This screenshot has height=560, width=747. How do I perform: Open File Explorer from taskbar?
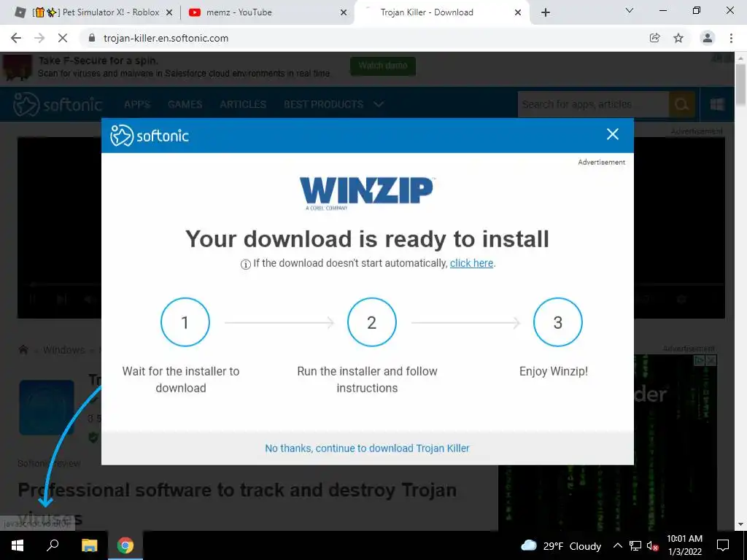[x=89, y=545]
